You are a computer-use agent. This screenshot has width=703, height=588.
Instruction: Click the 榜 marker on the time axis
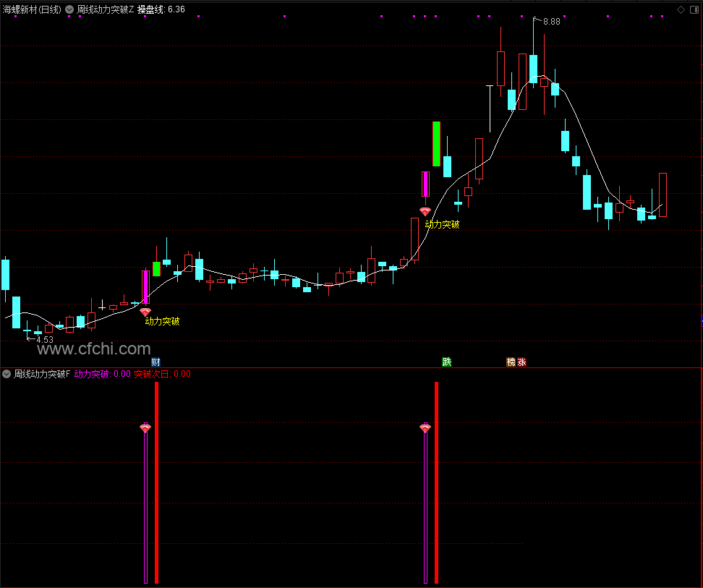point(511,362)
